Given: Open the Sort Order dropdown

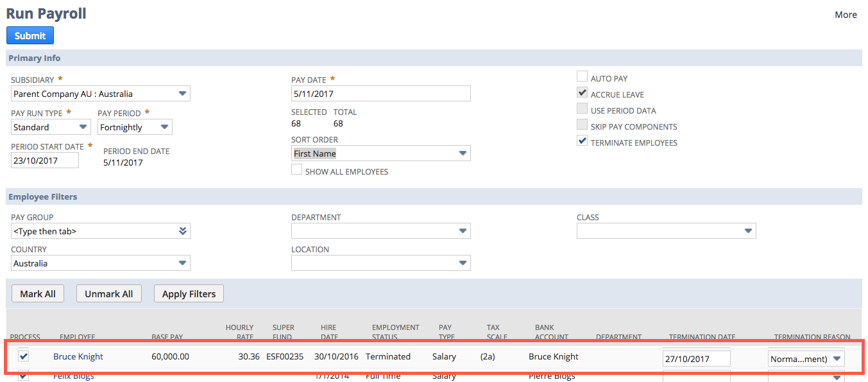Looking at the screenshot, I should click(462, 153).
